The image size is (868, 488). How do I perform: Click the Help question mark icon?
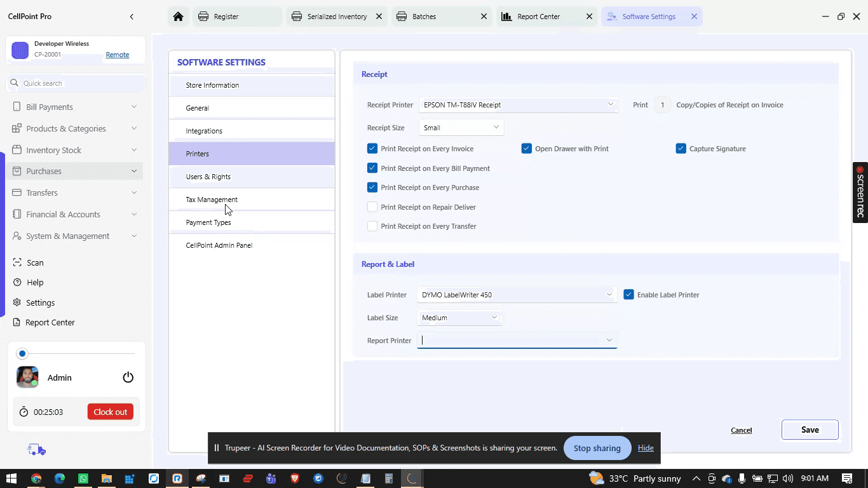[17, 282]
